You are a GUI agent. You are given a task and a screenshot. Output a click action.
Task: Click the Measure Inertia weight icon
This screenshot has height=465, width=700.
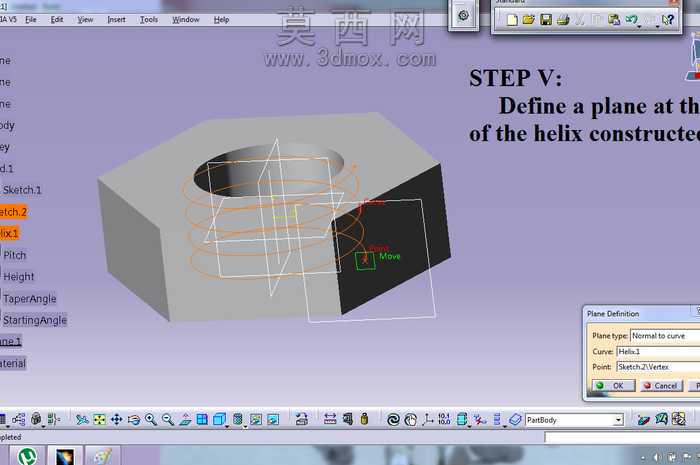[x=364, y=419]
